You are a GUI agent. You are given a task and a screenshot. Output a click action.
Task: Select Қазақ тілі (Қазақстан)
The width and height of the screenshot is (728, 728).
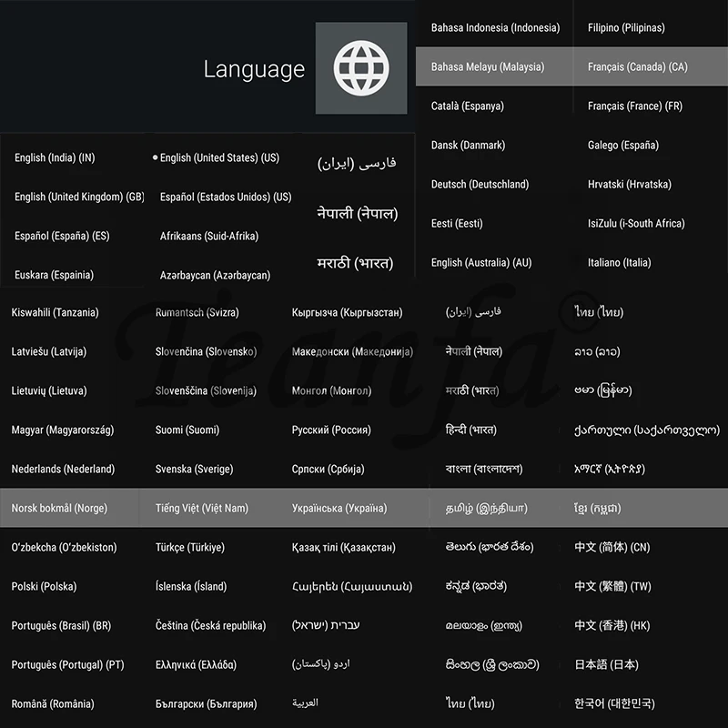344,548
